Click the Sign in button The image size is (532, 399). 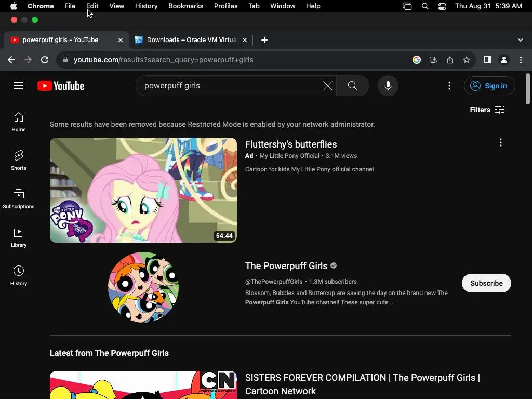489,86
